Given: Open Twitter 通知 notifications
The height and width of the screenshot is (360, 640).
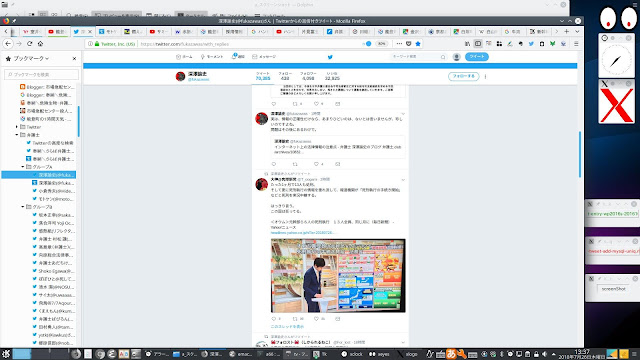Looking at the screenshot, I should pos(238,57).
